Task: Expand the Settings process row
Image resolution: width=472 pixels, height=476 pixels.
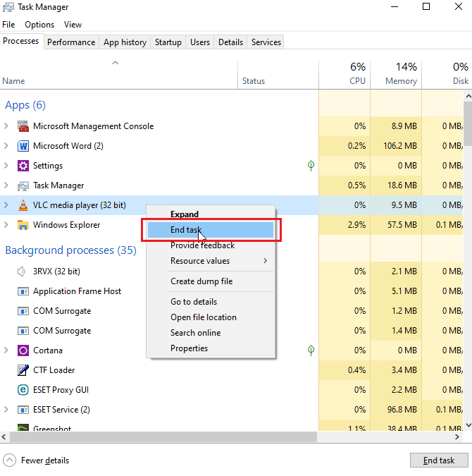Action: point(6,166)
